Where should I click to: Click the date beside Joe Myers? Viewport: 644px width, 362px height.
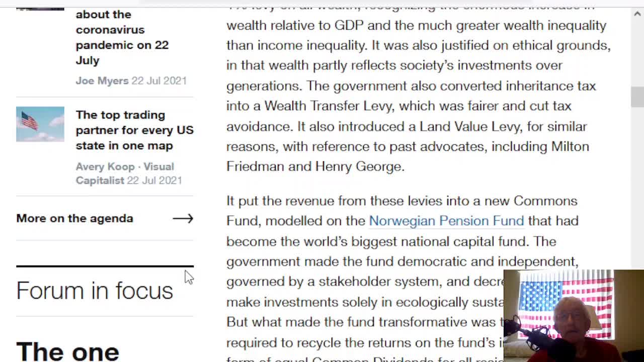(x=159, y=80)
